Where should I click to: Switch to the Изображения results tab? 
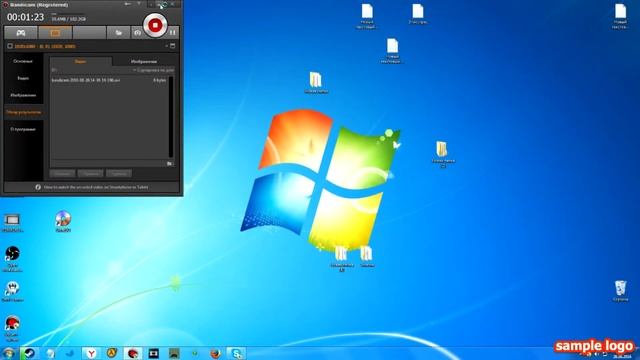(x=144, y=62)
